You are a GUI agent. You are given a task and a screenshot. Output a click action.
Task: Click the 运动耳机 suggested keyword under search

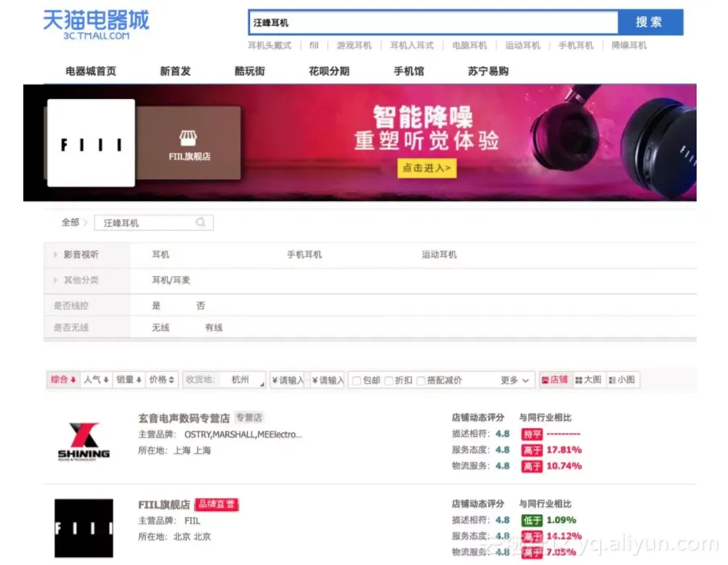pyautogui.click(x=523, y=45)
